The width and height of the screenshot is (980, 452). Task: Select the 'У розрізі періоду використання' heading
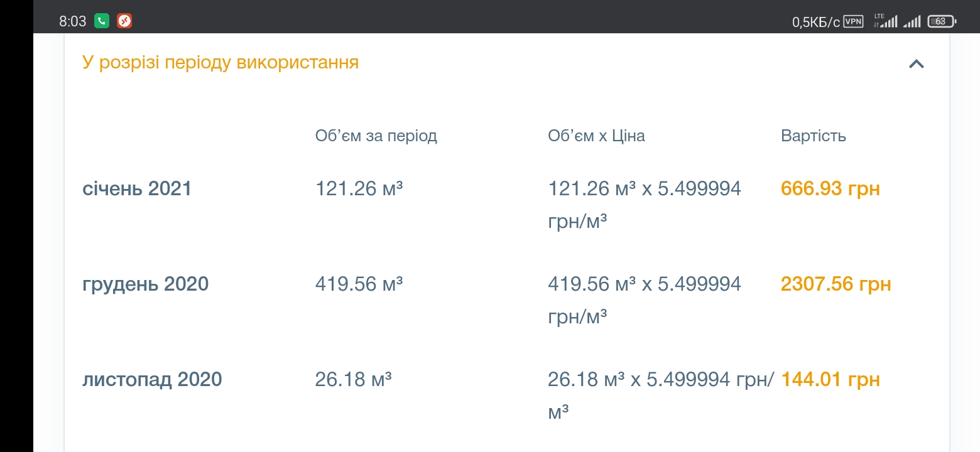tap(220, 63)
